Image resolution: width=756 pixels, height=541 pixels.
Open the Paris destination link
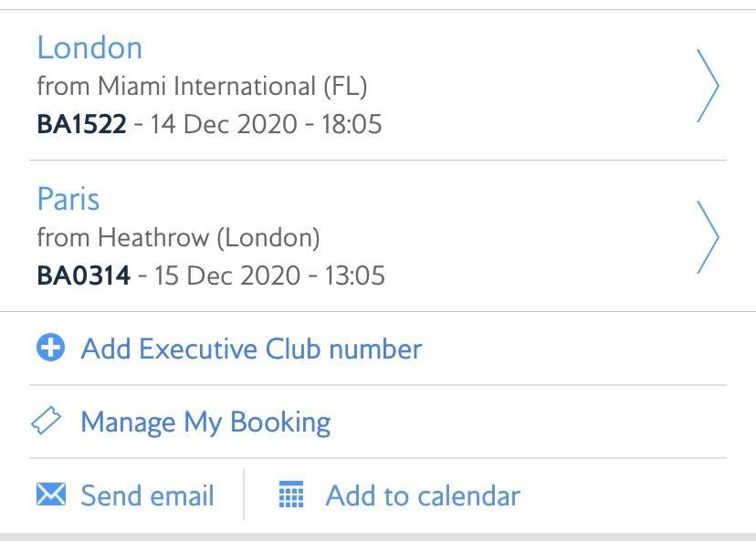tap(68, 199)
